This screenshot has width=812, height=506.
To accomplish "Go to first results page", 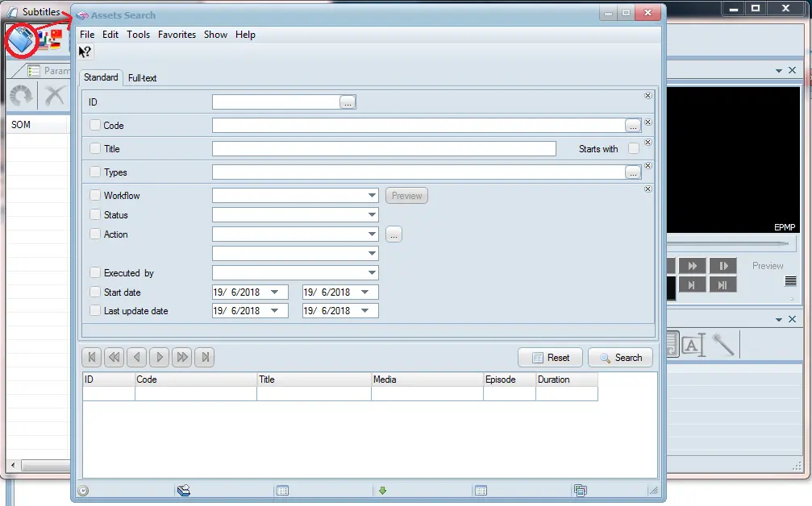I will 92,358.
